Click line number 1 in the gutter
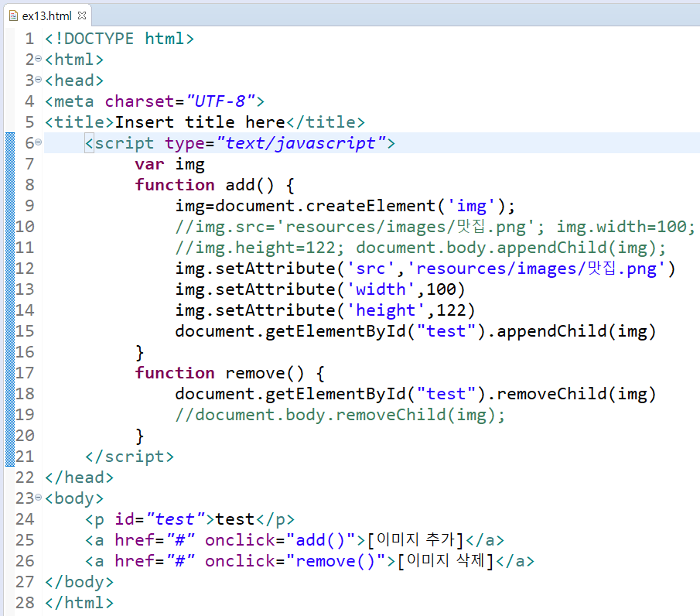The image size is (700, 616). pos(29,39)
